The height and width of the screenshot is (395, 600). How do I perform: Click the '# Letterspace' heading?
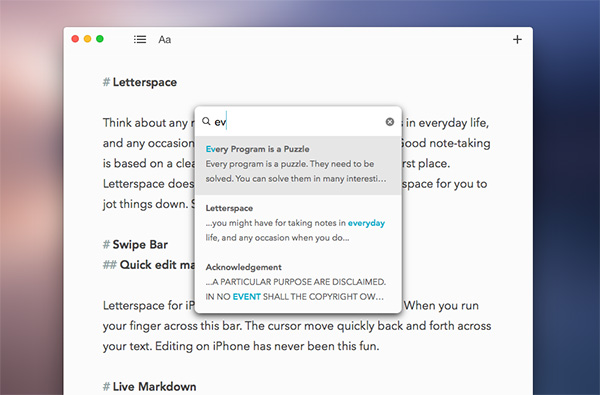(x=140, y=82)
